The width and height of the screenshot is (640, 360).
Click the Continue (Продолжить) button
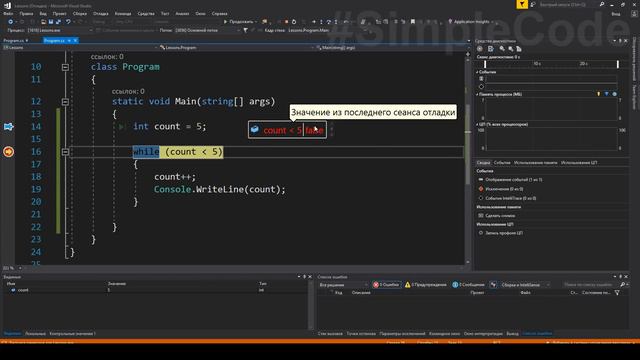pyautogui.click(x=238, y=22)
